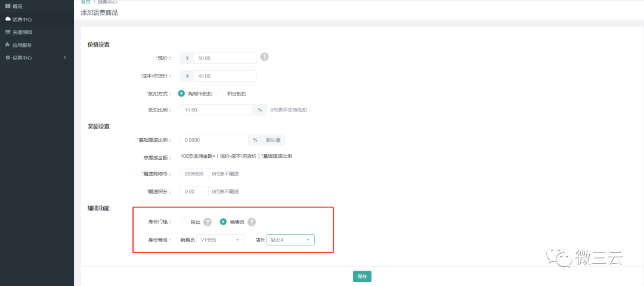The width and height of the screenshot is (644, 286).
Task: Click the help icon next to 销售员 radio
Action: click(x=252, y=222)
